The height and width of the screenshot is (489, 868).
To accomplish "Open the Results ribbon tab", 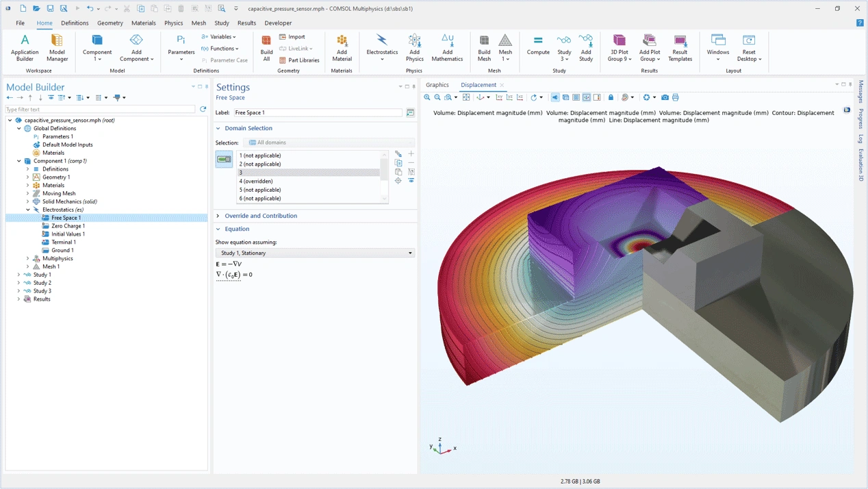I will (246, 23).
